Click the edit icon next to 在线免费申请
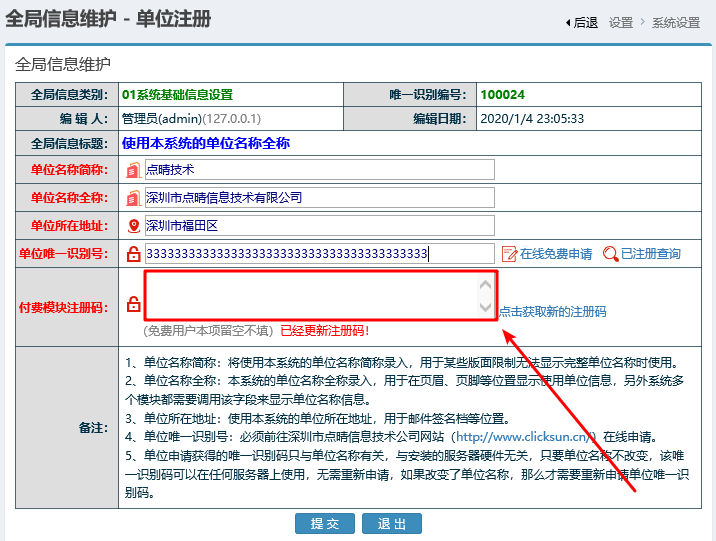Image resolution: width=716 pixels, height=541 pixels. point(509,254)
